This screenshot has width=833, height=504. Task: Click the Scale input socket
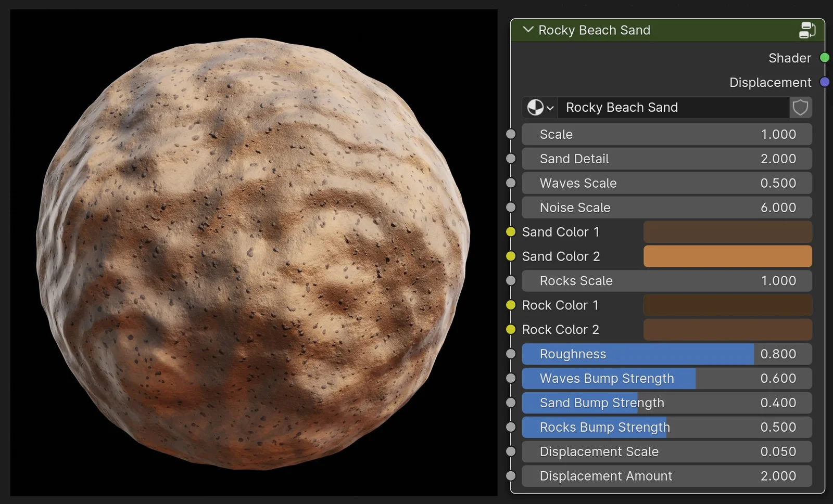coord(511,134)
